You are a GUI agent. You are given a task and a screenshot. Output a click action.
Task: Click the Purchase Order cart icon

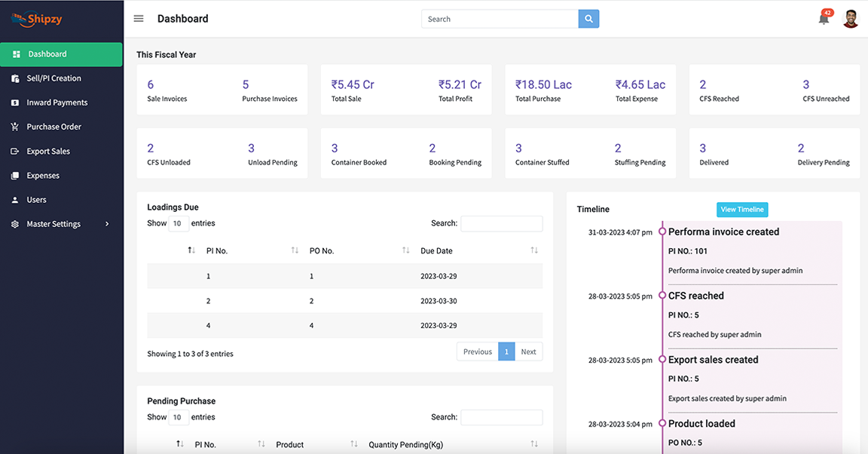point(16,127)
